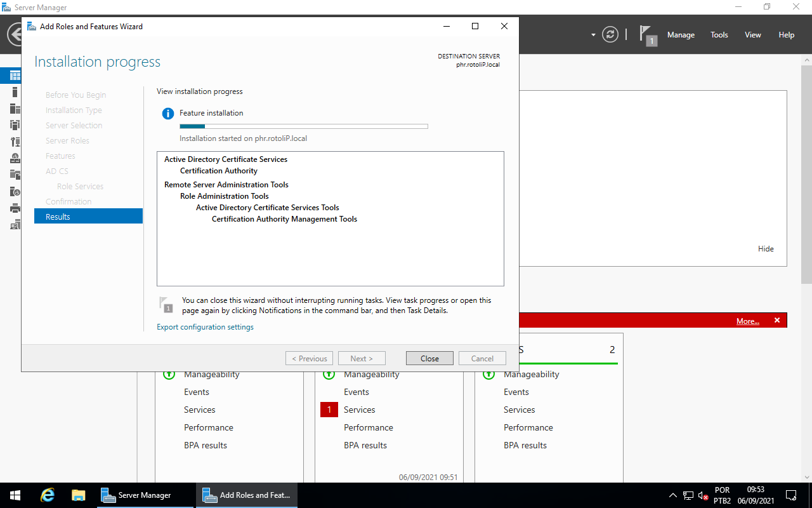812x508 pixels.
Task: Click the muted volume icon in system tray
Action: click(x=702, y=495)
